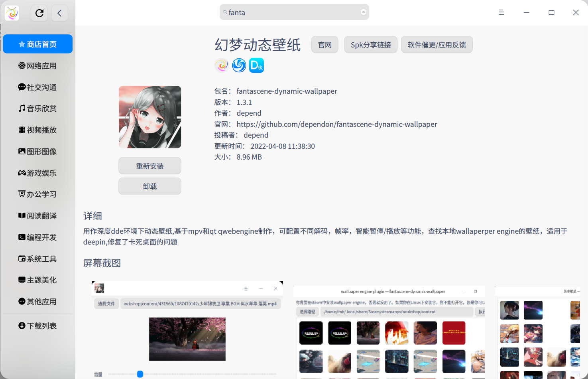The image size is (588, 379).
Task: Refresh the current store page
Action: click(39, 13)
